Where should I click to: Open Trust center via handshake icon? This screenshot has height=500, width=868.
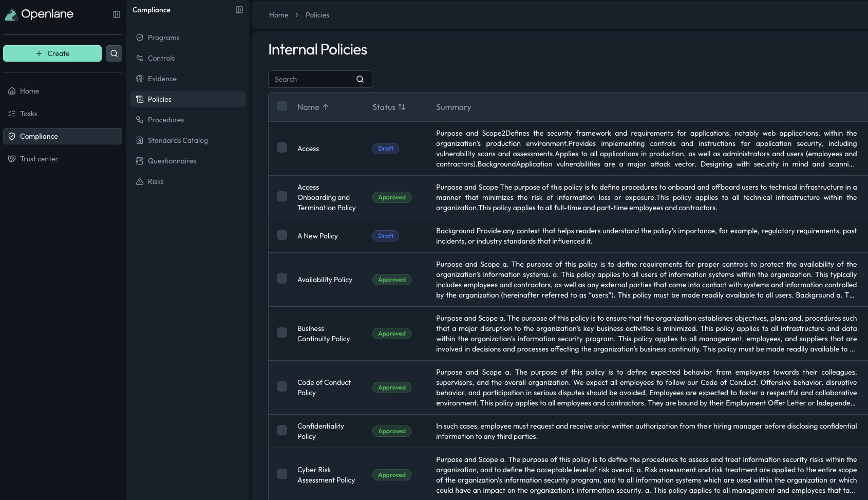12,159
